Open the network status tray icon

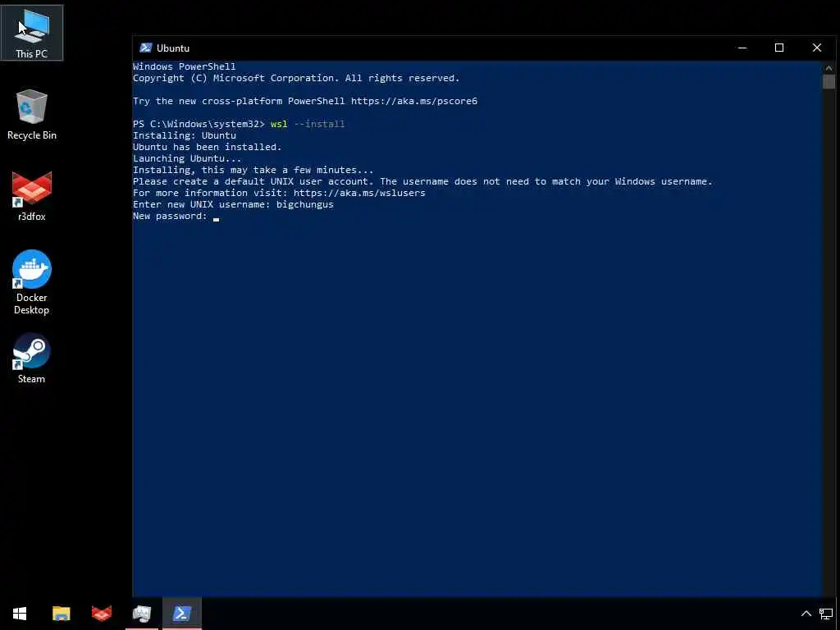[x=826, y=614]
